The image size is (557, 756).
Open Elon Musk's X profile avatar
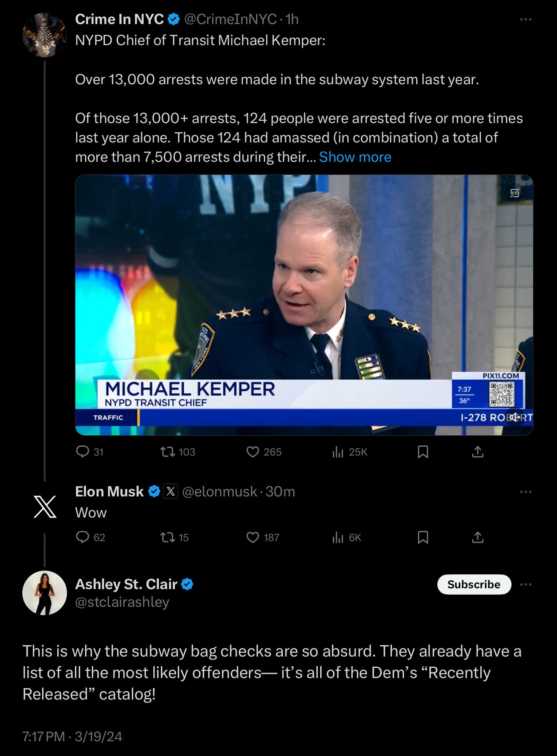pyautogui.click(x=45, y=507)
